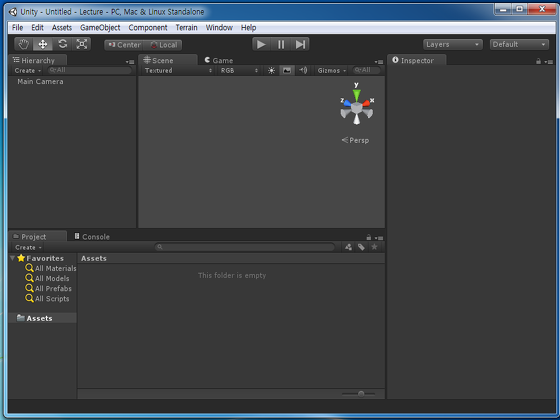Select the Hand tool

(24, 44)
